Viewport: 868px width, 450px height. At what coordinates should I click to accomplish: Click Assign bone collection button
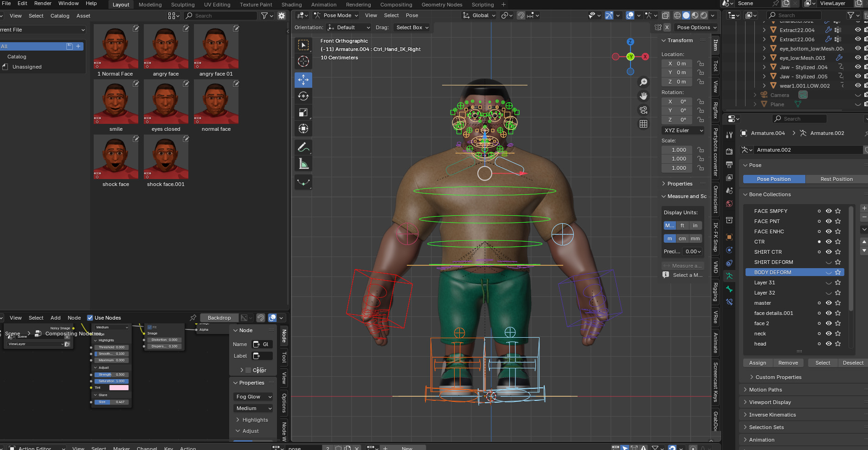pos(758,363)
